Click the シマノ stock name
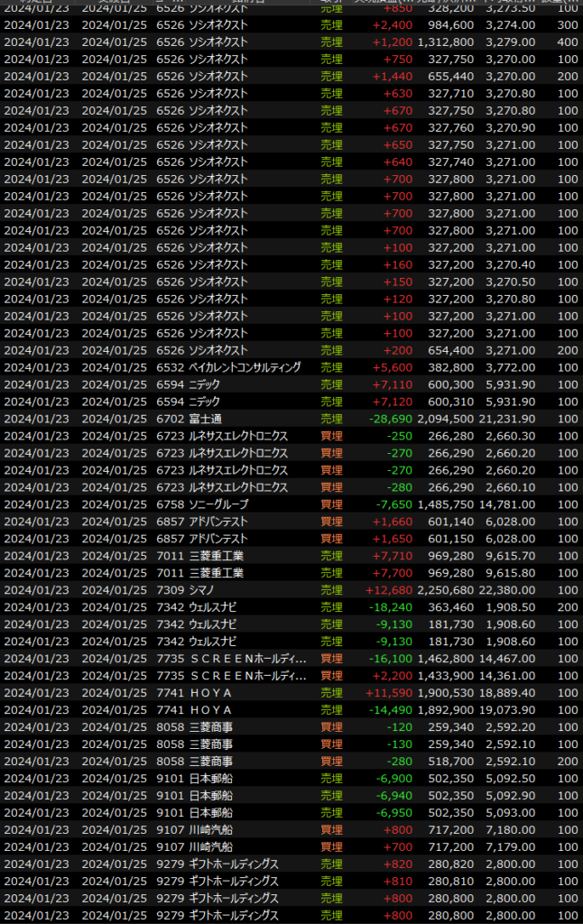 click(x=204, y=590)
